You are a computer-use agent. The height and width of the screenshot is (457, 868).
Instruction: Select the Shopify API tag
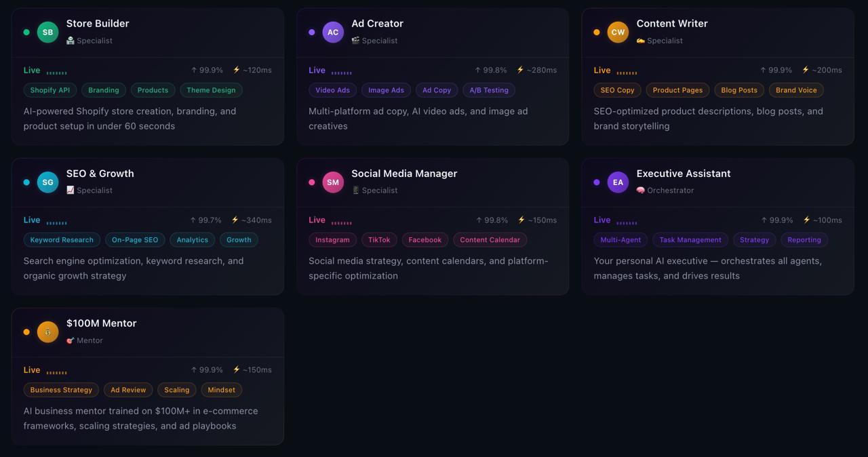click(x=50, y=90)
